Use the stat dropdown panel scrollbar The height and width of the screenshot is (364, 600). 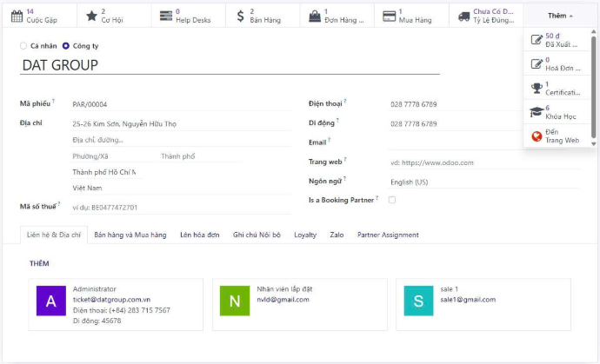pyautogui.click(x=594, y=87)
